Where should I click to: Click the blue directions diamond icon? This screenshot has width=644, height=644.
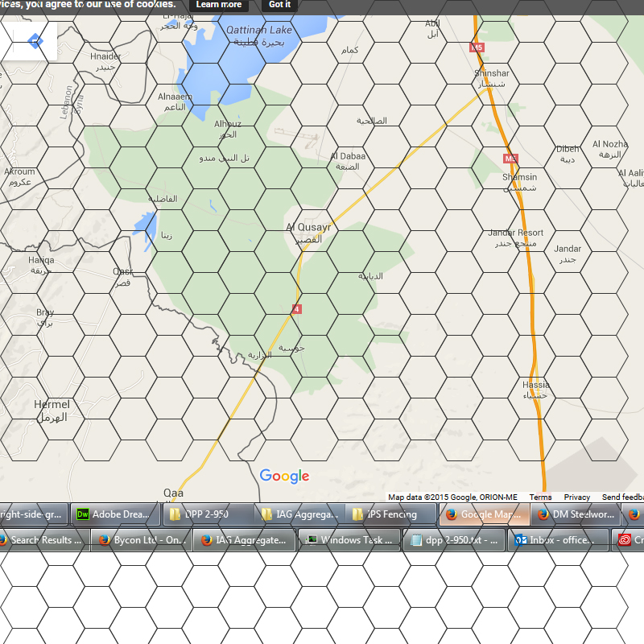point(35,41)
